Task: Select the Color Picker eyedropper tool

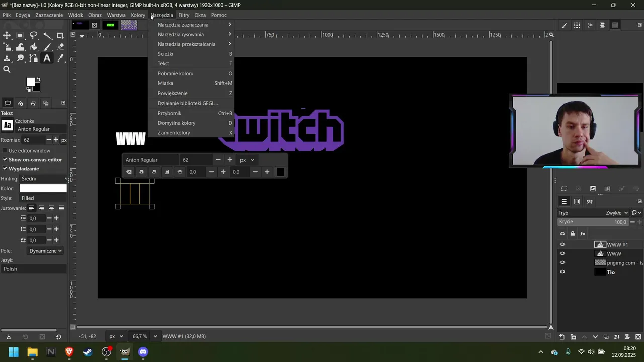Action: [60, 58]
